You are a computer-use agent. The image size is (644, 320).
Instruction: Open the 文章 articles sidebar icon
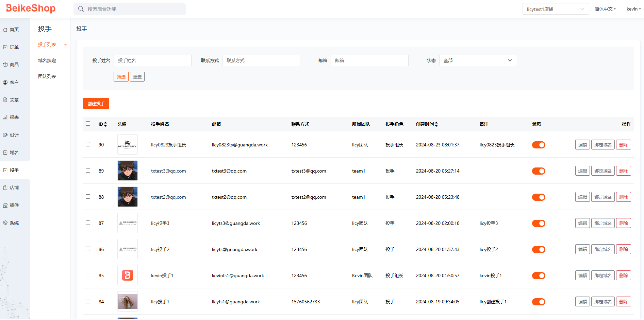pyautogui.click(x=5, y=100)
